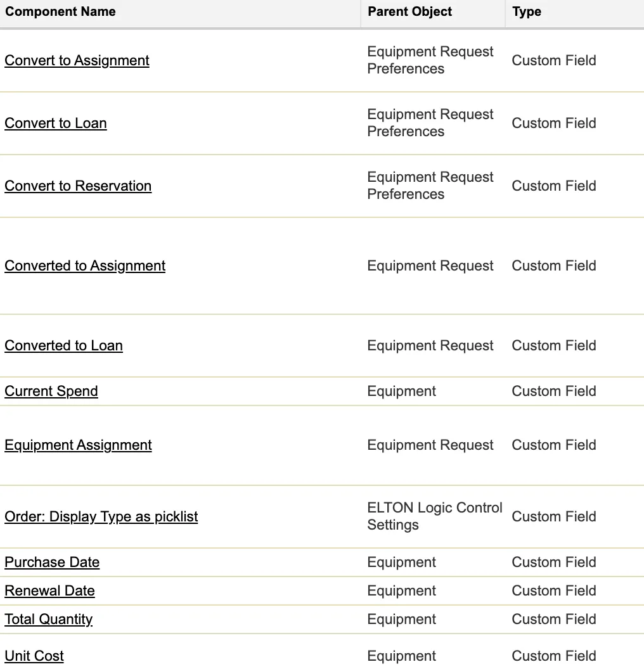
Task: Open the Total Quantity field link
Action: tap(49, 620)
